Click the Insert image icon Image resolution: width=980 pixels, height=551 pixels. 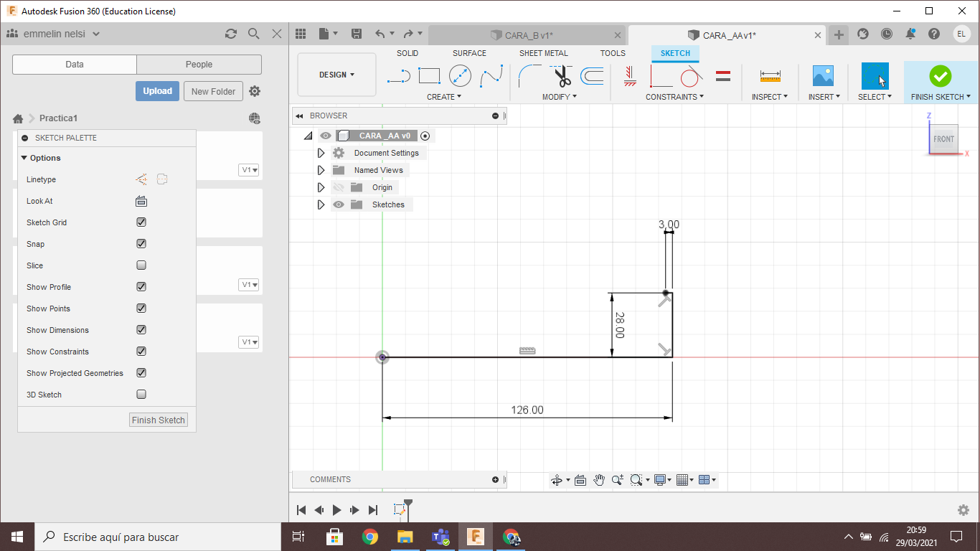(x=822, y=75)
